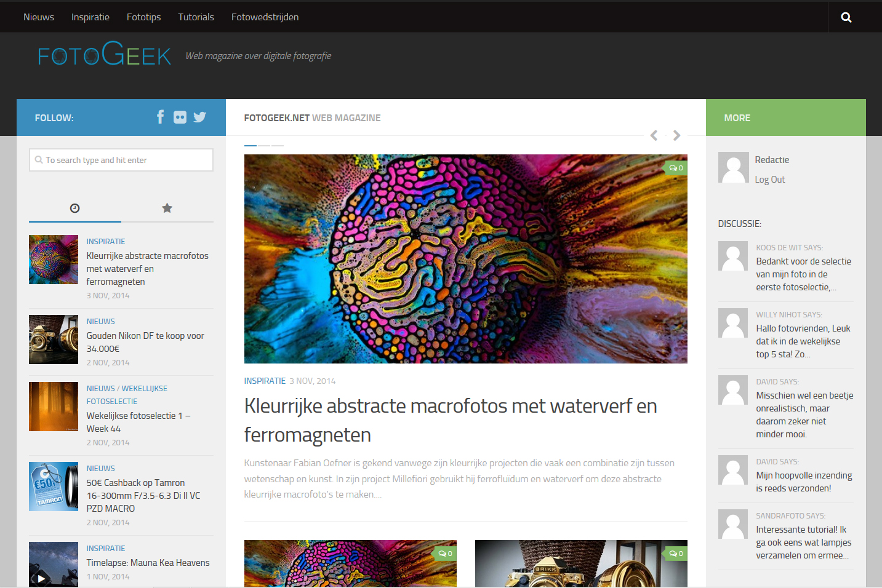The image size is (882, 588).
Task: Switch to popular posts star tab
Action: point(167,208)
